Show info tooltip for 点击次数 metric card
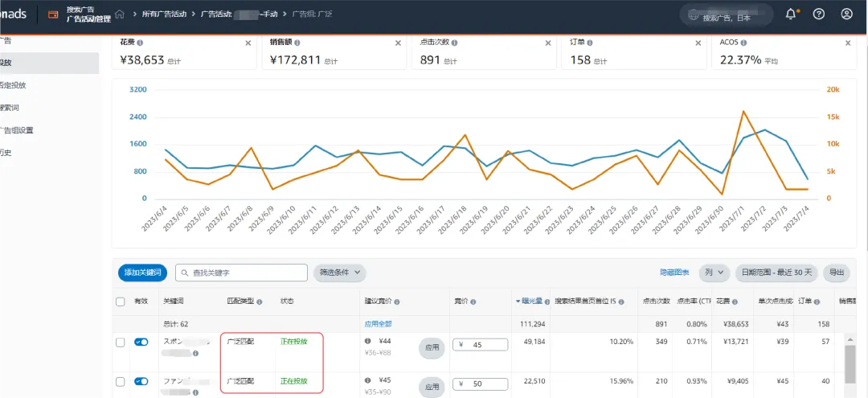 point(454,43)
